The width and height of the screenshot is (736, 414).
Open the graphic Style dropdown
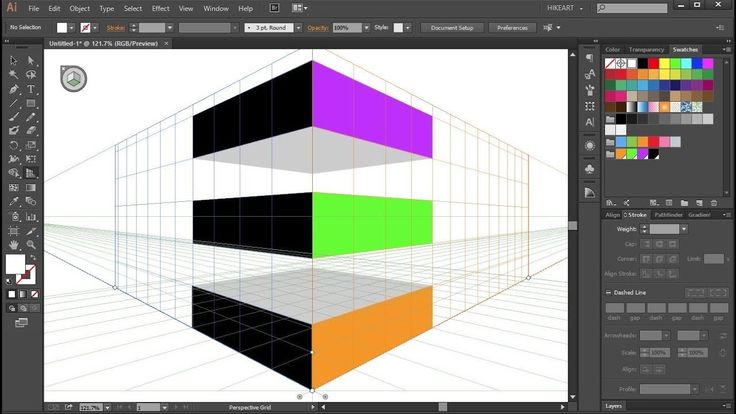(x=408, y=28)
